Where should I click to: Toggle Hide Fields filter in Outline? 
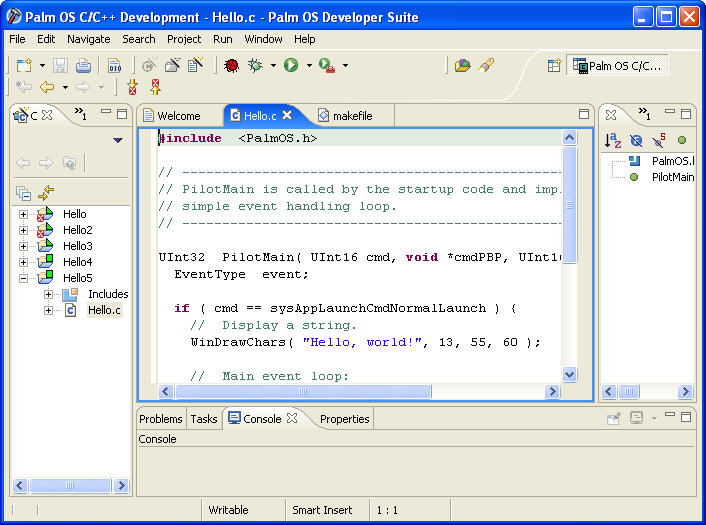[636, 141]
